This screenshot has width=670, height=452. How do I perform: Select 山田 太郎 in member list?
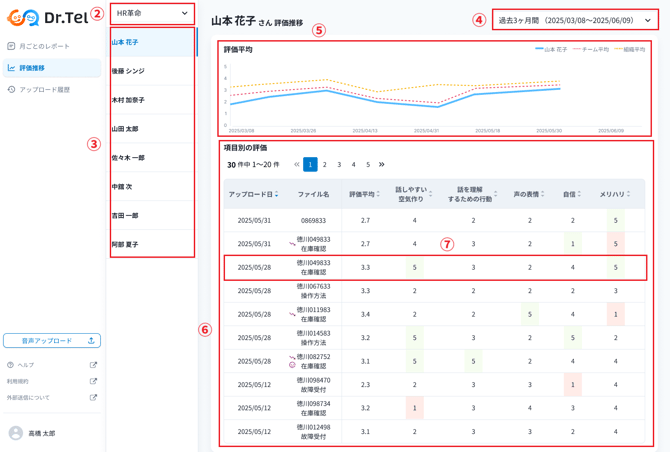coord(152,129)
